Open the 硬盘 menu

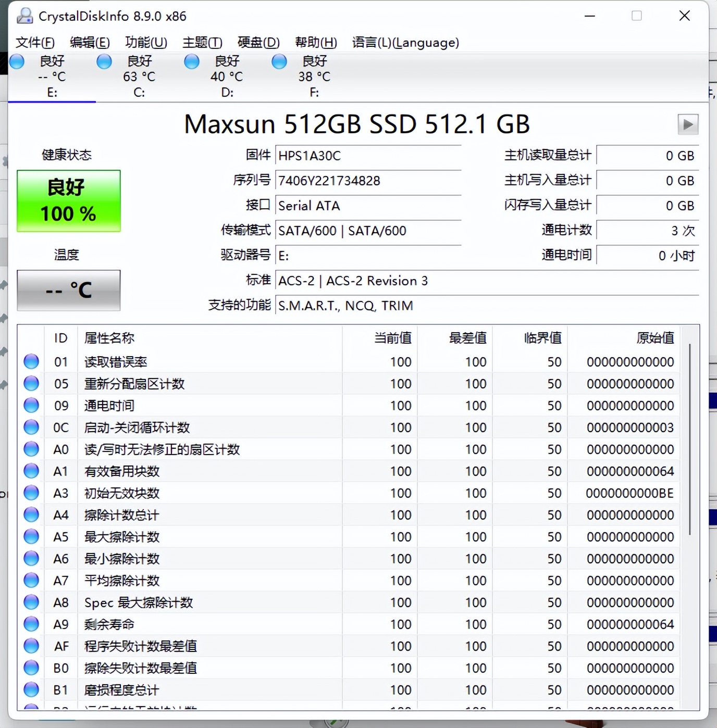(x=257, y=42)
